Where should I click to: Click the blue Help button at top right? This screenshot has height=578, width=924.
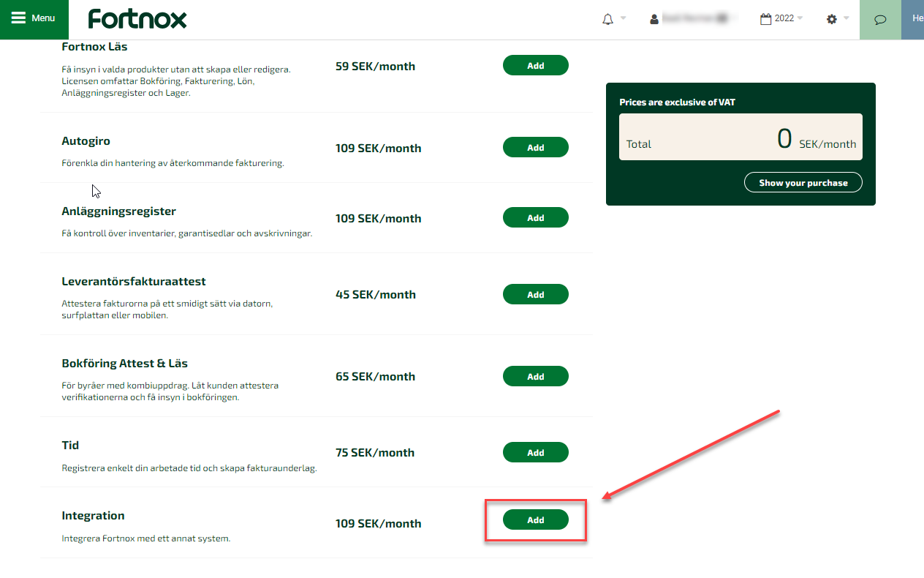pos(914,19)
